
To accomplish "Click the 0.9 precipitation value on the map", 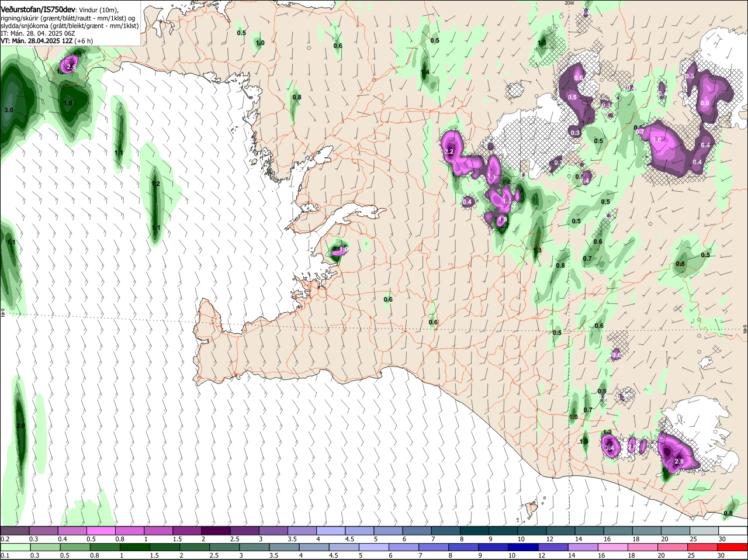I will click(x=602, y=391).
